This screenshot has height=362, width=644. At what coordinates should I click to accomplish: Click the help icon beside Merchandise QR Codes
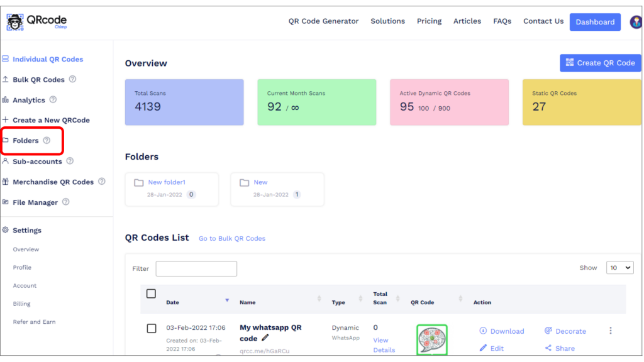pyautogui.click(x=102, y=182)
